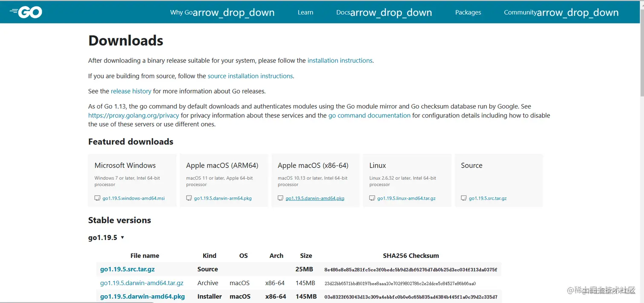The image size is (644, 303).
Task: Click download icon next to go1.19.5.darwin-arm64.pkg
Action: (x=189, y=198)
